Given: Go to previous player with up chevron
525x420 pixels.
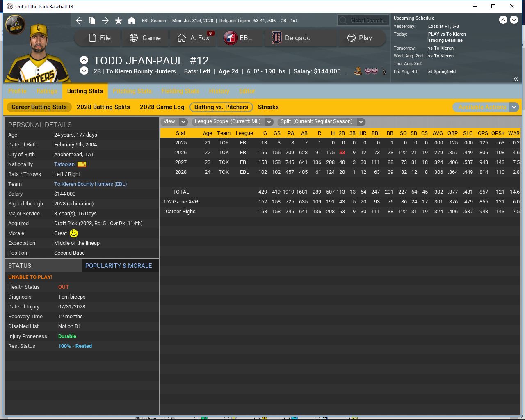Looking at the screenshot, I should [x=84, y=60].
